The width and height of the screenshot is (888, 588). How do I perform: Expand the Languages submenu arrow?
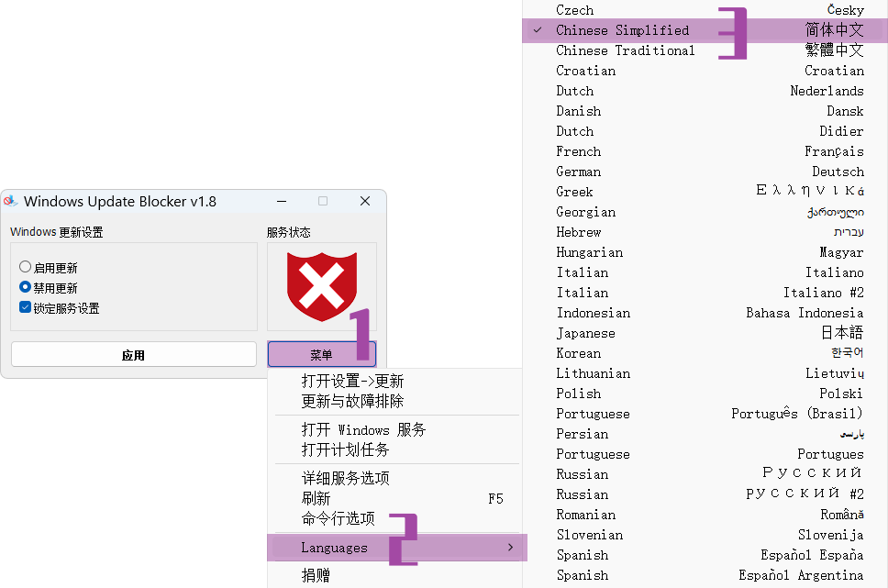pyautogui.click(x=510, y=548)
